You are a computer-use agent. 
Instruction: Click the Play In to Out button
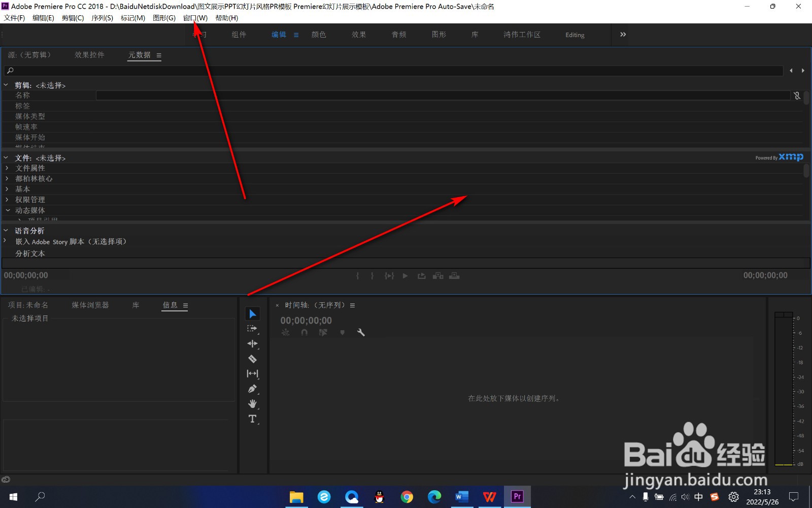point(389,276)
